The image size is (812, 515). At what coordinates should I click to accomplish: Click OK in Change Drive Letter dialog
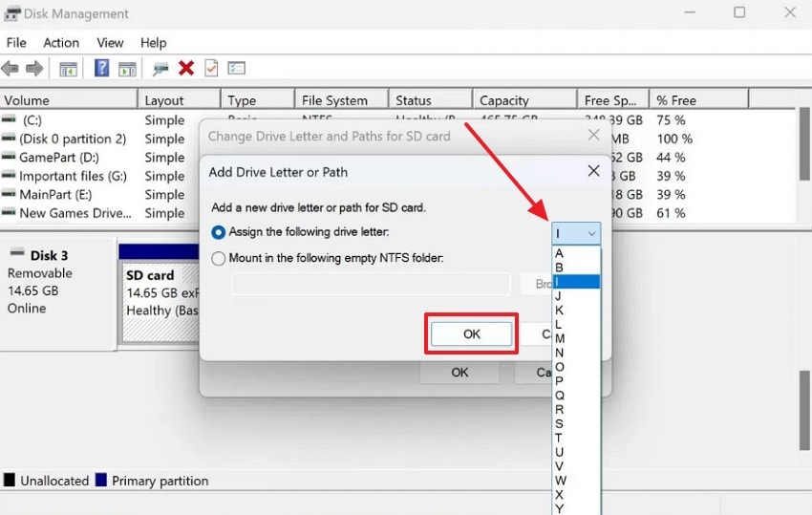point(459,373)
